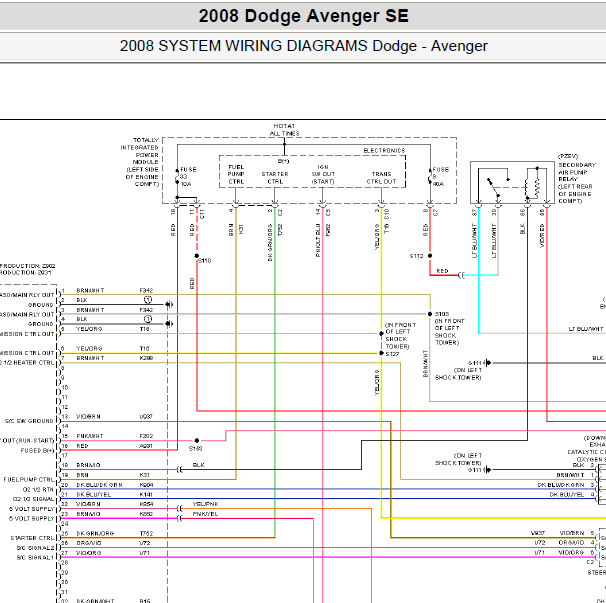This screenshot has height=603, width=606.
Task: Select vertical wire label "VIO/RED" under the relay
Action: [x=542, y=235]
